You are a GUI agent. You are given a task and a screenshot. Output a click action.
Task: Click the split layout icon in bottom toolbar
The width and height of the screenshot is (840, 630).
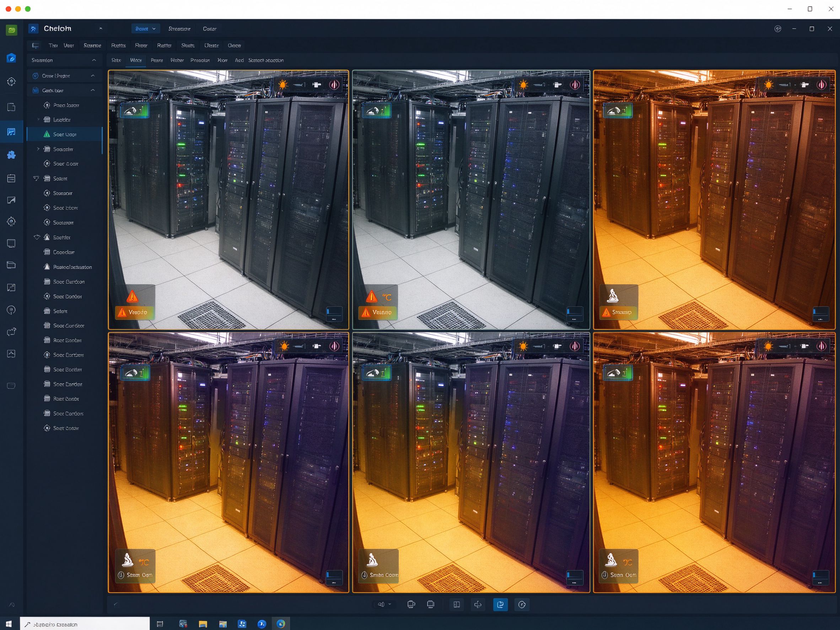(x=457, y=604)
